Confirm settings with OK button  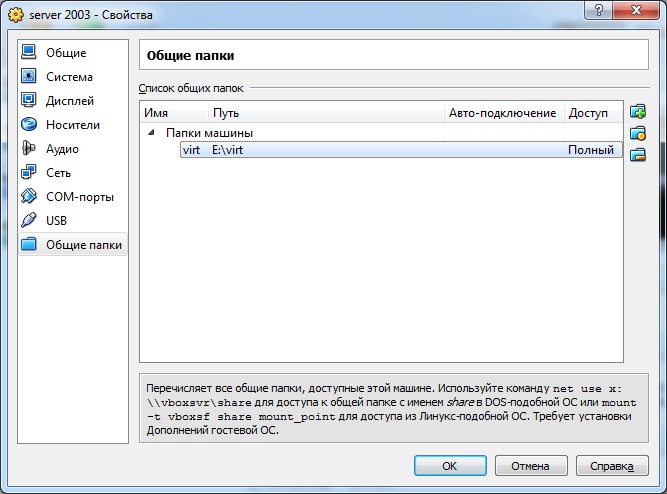coord(450,466)
